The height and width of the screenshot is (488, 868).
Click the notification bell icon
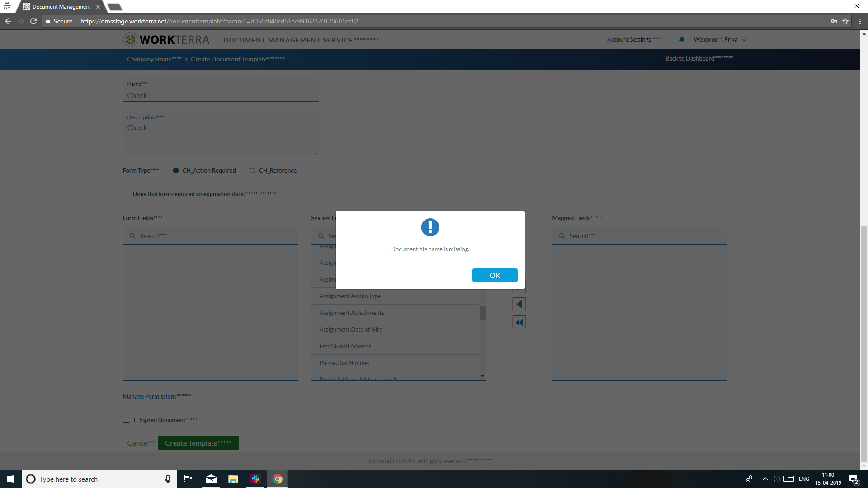(x=682, y=39)
